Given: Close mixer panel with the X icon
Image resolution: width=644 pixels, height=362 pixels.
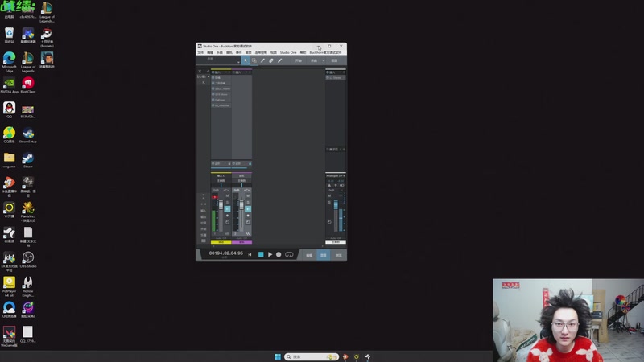Looking at the screenshot, I should click(200, 72).
